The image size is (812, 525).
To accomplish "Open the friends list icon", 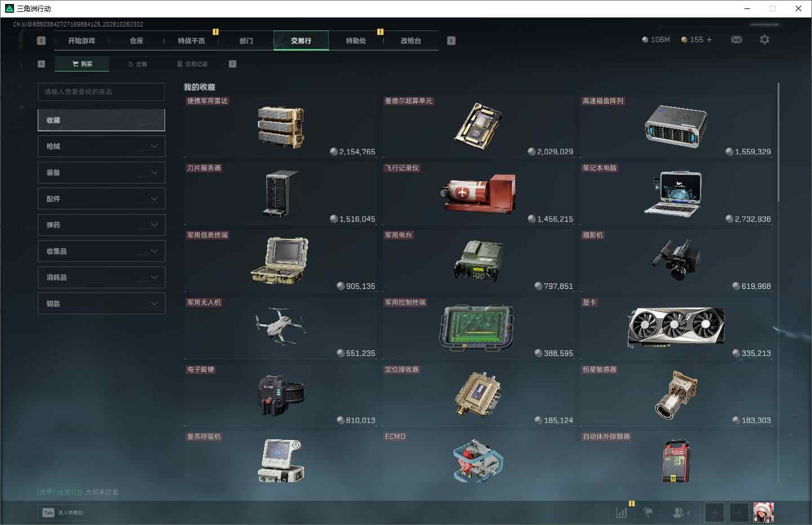I will click(681, 512).
